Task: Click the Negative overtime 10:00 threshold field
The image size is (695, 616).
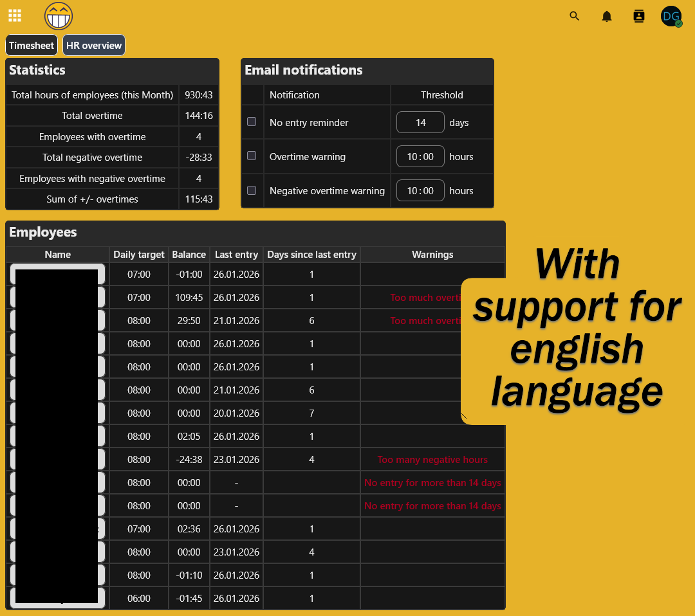Action: pos(420,190)
